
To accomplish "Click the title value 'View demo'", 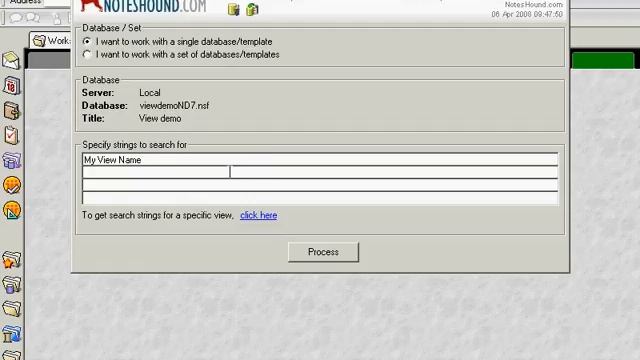I will click(160, 118).
